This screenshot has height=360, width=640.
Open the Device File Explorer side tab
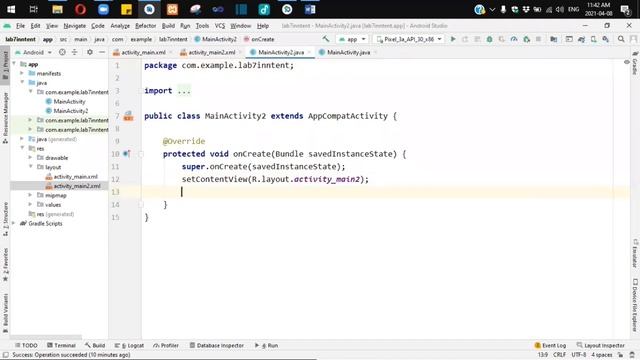[635, 305]
